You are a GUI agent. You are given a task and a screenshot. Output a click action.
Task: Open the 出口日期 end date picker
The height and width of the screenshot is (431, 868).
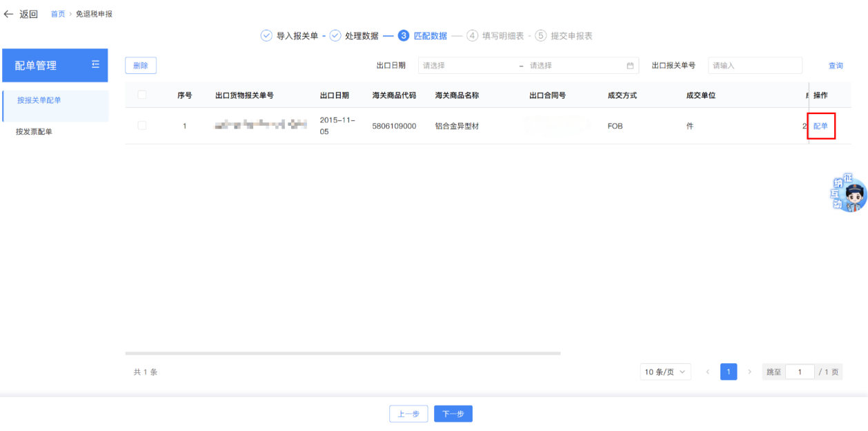[573, 66]
